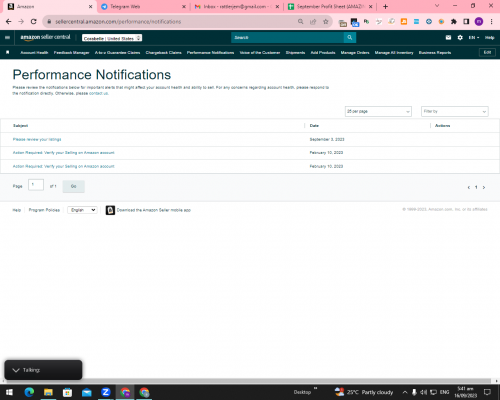This screenshot has width=500, height=400.
Task: Click the Amazon Seller Central logo
Action: tap(45, 37)
